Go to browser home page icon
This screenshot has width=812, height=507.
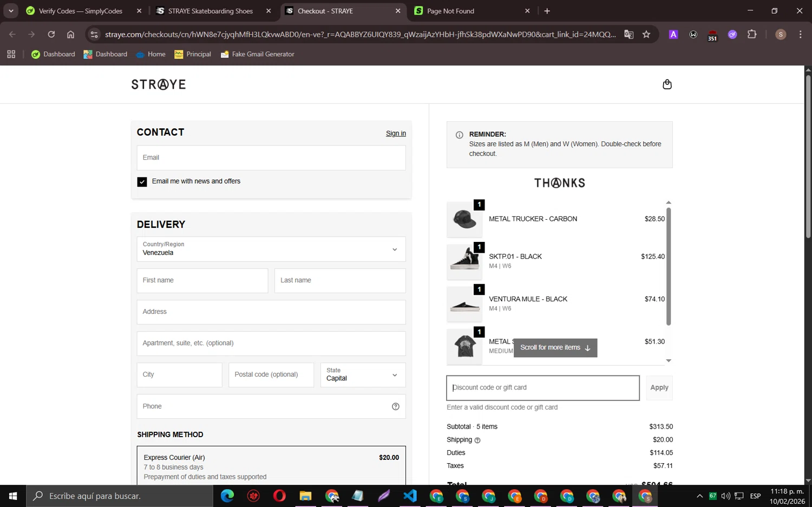pos(70,34)
